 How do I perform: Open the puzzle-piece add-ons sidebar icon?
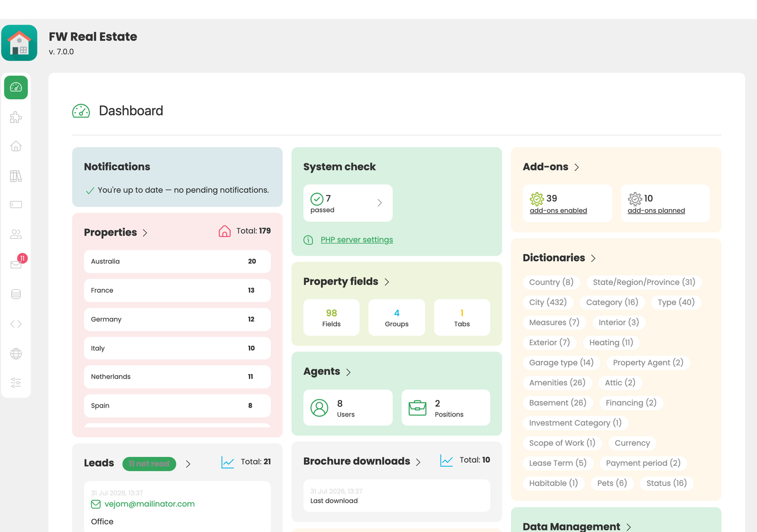pyautogui.click(x=16, y=117)
